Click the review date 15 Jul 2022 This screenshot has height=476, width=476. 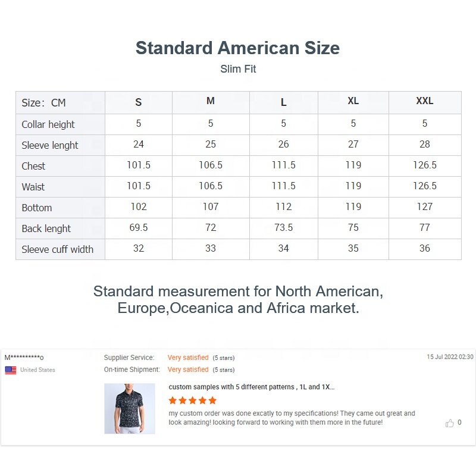pyautogui.click(x=450, y=356)
